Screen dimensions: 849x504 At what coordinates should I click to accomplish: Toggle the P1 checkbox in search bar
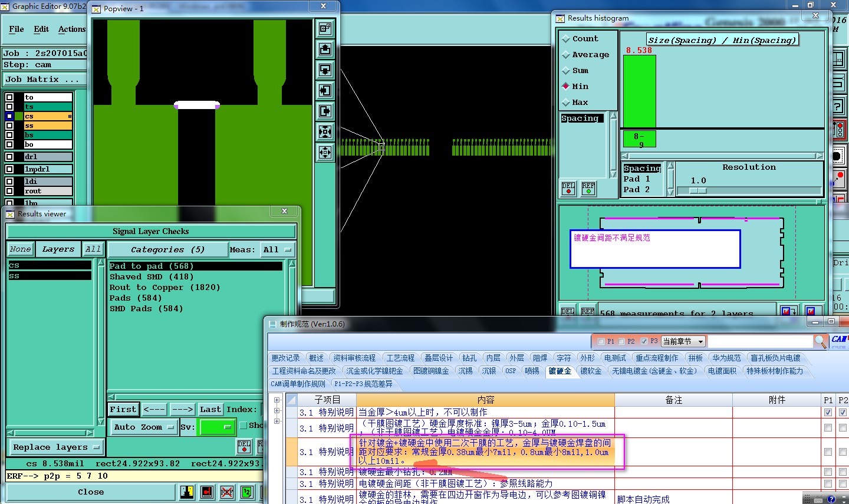[x=601, y=341]
